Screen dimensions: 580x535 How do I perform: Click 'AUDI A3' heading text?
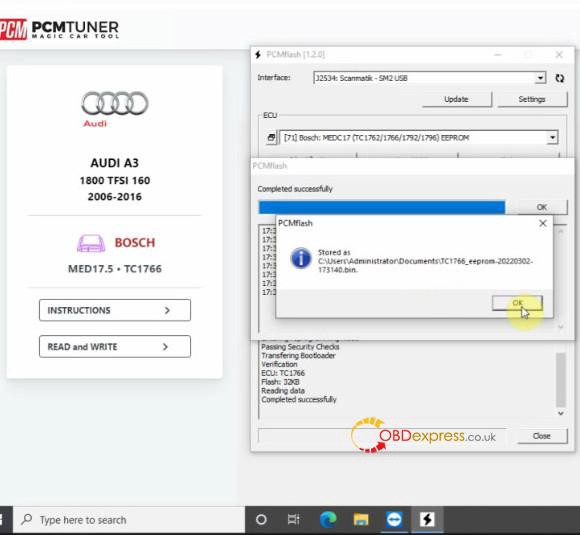[115, 163]
